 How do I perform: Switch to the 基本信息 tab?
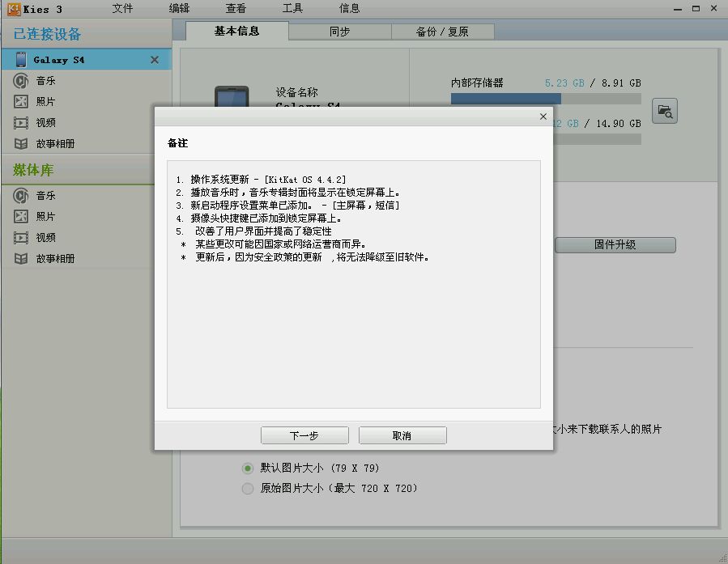point(236,31)
